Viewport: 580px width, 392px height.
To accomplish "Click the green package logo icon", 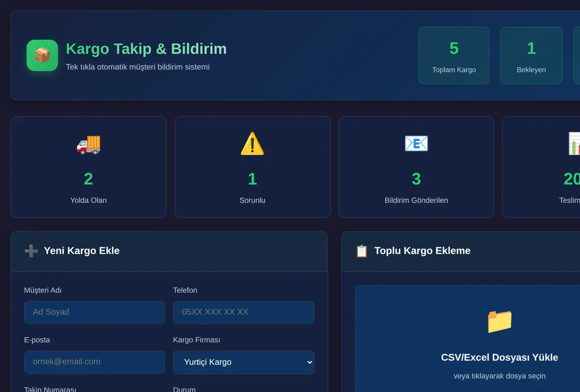I will [42, 55].
